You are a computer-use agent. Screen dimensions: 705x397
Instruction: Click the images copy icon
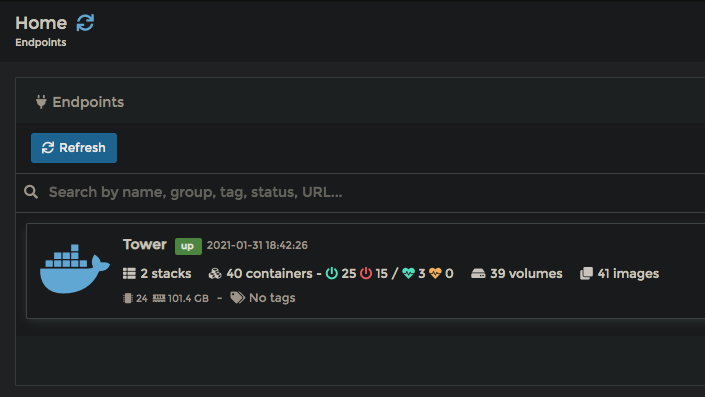pos(586,273)
